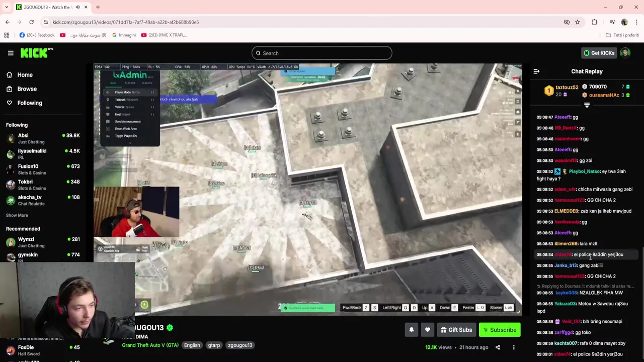Image resolution: width=644 pixels, height=362 pixels.
Task: Open the browser Extensions icon
Action: point(594,22)
